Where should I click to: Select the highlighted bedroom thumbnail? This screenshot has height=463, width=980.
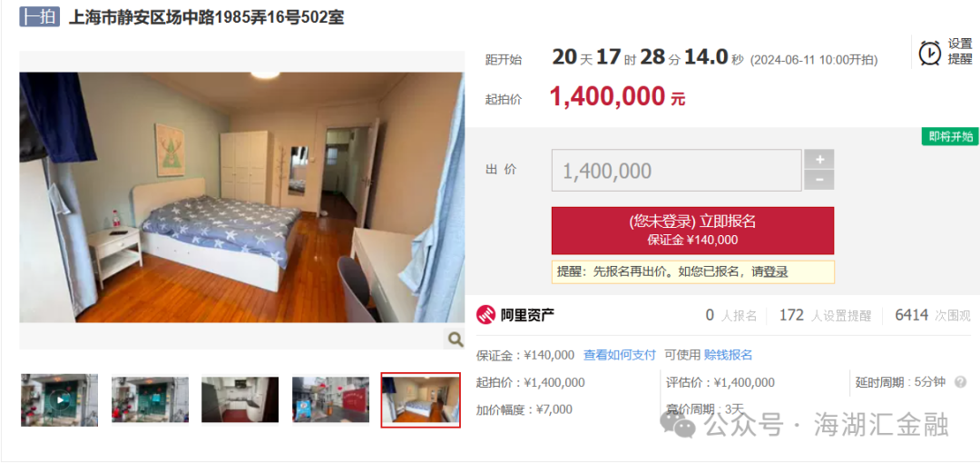click(x=421, y=400)
